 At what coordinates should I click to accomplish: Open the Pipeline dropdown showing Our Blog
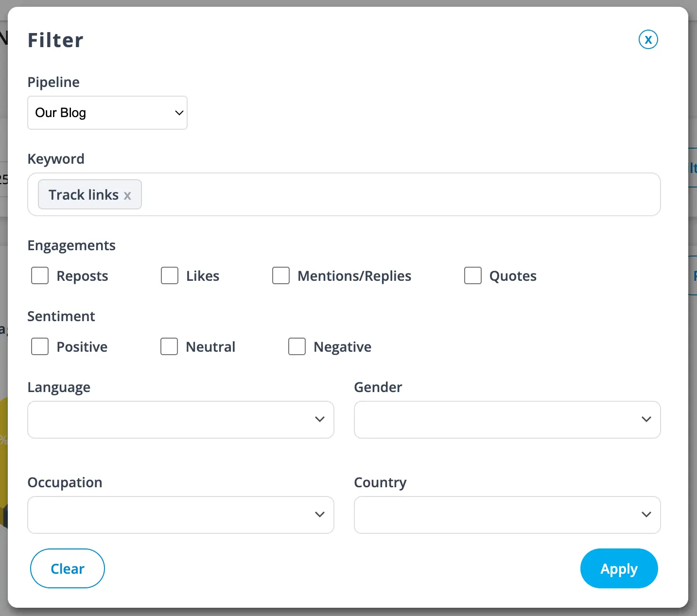point(107,113)
